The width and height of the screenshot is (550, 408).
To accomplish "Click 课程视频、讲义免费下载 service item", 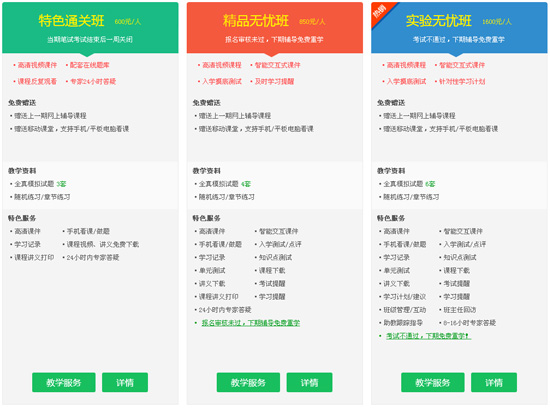I will (103, 244).
